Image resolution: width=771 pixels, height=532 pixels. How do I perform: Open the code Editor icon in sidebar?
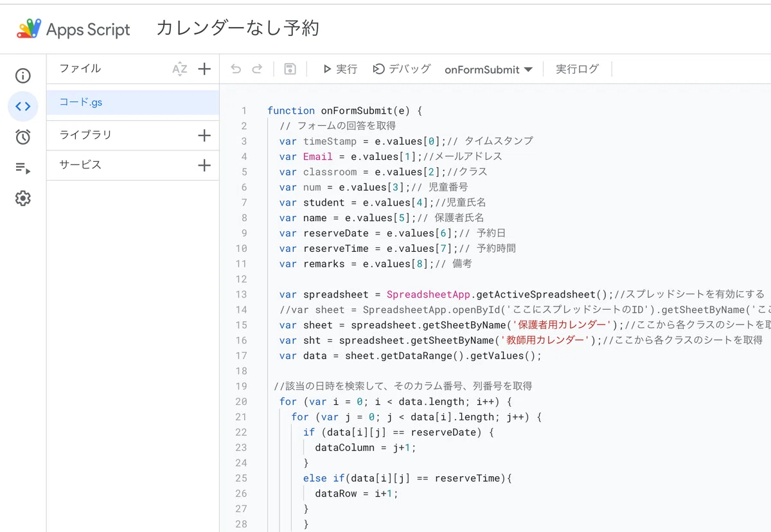[22, 107]
